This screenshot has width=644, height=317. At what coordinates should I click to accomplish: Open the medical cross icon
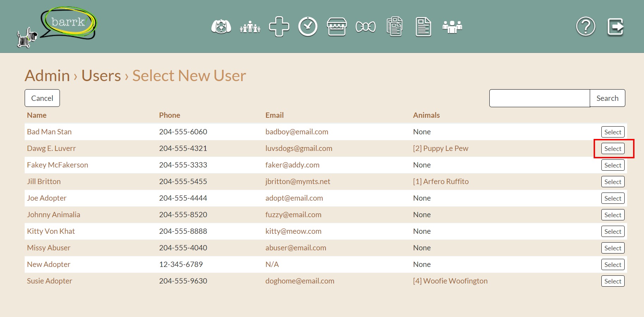pos(279,26)
